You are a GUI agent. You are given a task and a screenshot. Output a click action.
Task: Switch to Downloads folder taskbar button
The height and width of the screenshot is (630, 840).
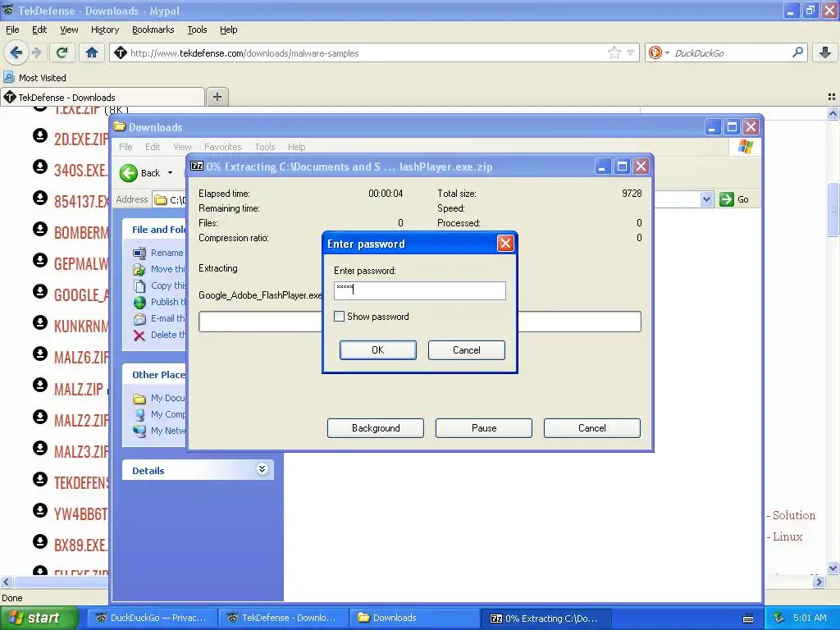click(414, 618)
